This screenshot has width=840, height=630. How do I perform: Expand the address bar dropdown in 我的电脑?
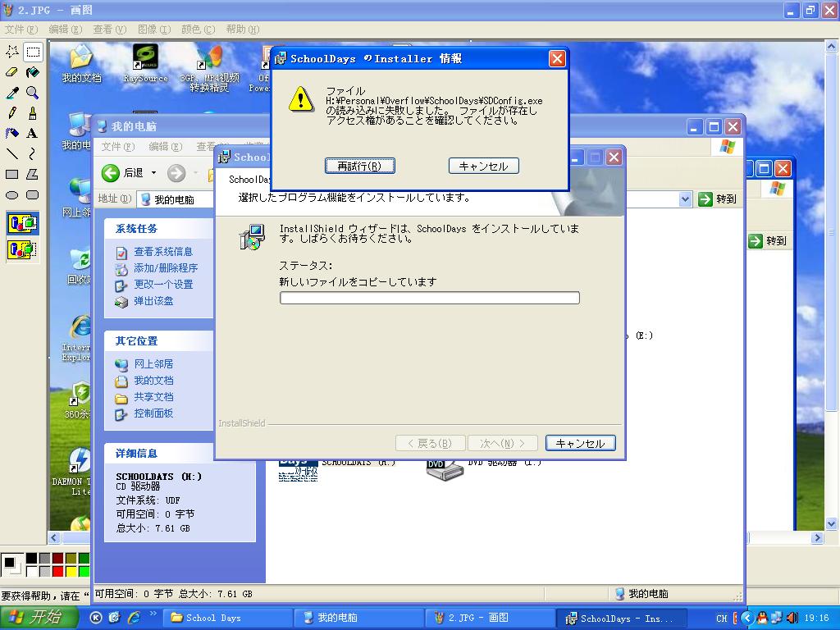685,199
